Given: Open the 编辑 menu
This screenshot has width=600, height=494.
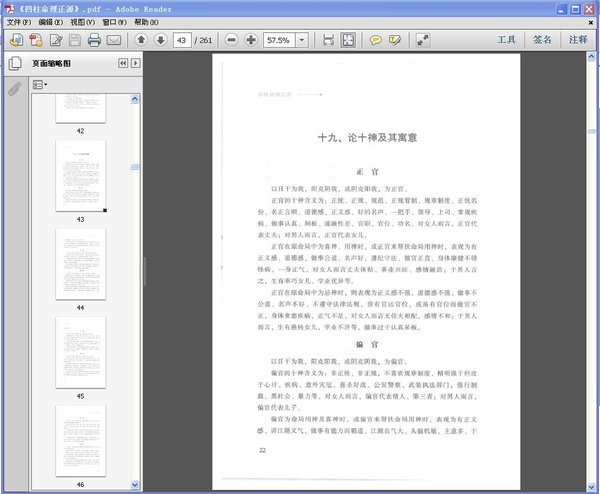Looking at the screenshot, I should click(x=51, y=22).
